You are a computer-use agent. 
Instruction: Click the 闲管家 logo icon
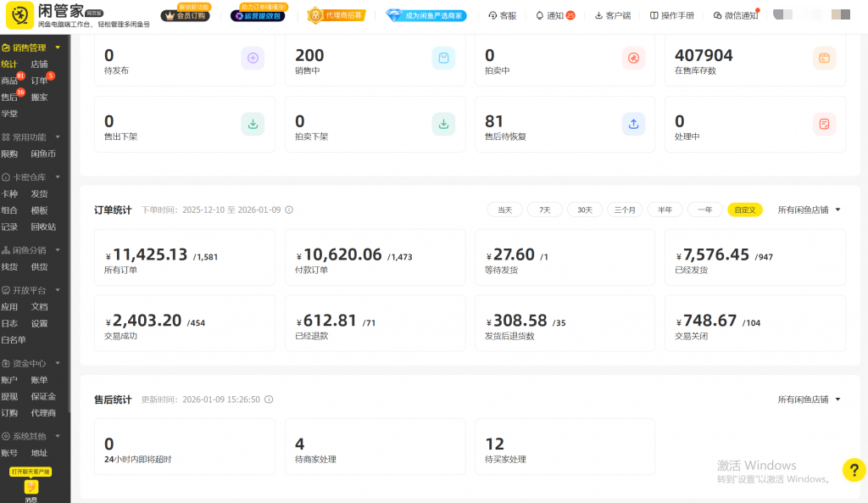click(x=19, y=14)
